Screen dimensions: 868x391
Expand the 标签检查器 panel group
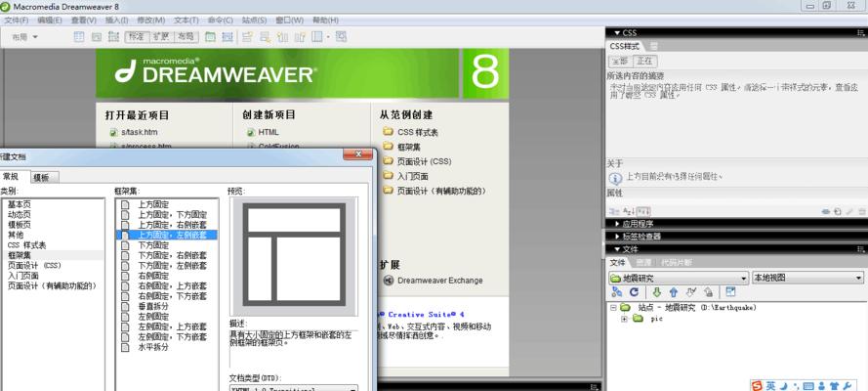pos(617,237)
